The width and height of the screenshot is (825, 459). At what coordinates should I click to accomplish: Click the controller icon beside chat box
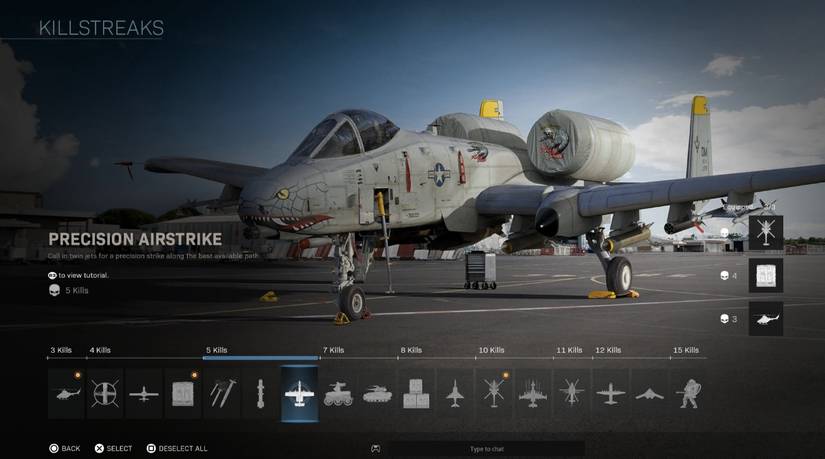pyautogui.click(x=375, y=449)
